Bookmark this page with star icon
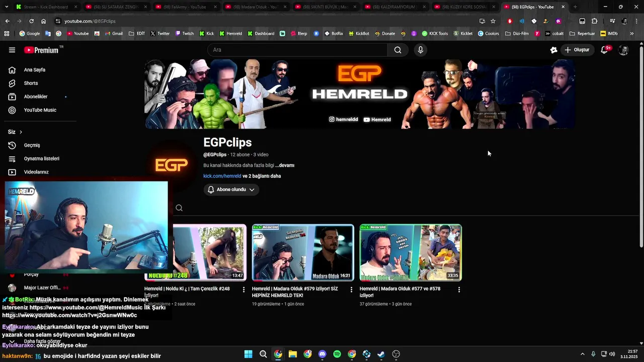644x362 pixels. [493, 21]
